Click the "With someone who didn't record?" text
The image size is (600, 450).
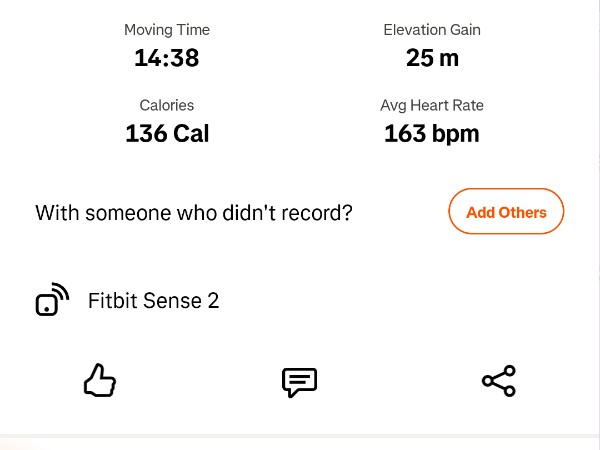click(194, 213)
